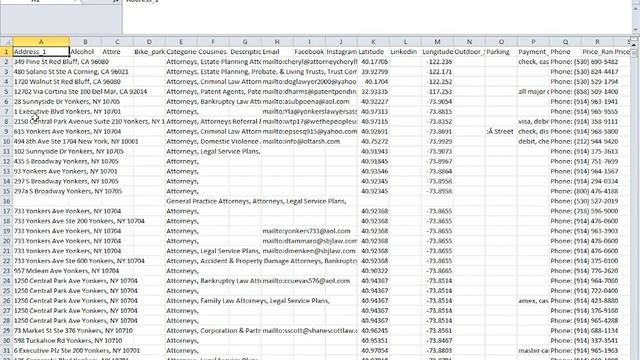Click inside the formula bar input area

(x=377, y=16)
